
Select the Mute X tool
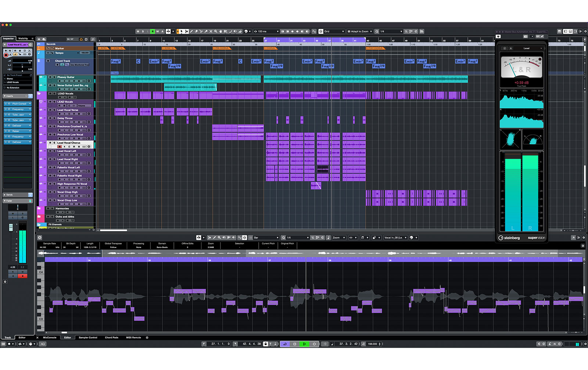(x=211, y=31)
